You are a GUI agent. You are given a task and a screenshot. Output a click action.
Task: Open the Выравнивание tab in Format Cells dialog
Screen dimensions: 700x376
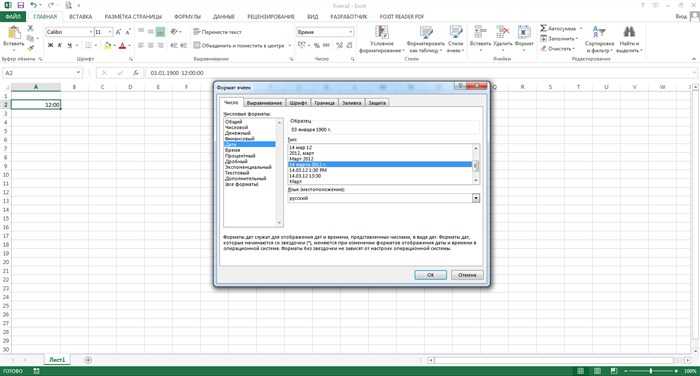pyautogui.click(x=264, y=103)
